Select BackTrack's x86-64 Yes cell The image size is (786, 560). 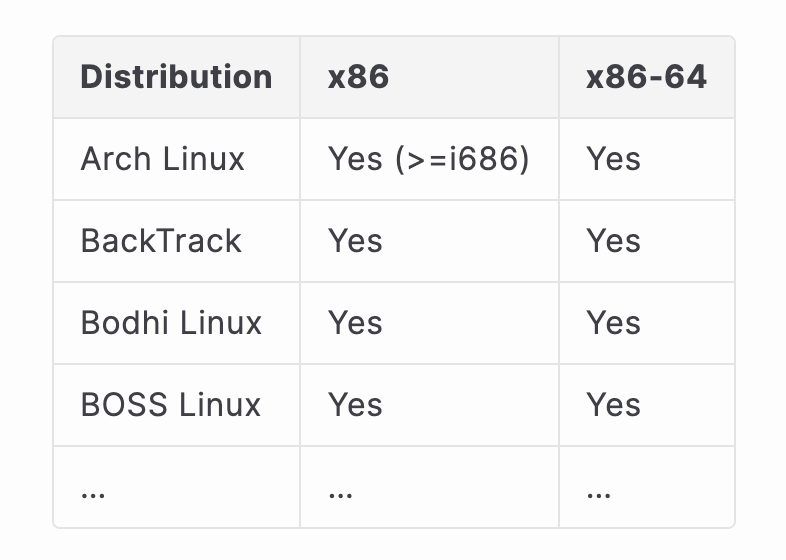(x=613, y=241)
